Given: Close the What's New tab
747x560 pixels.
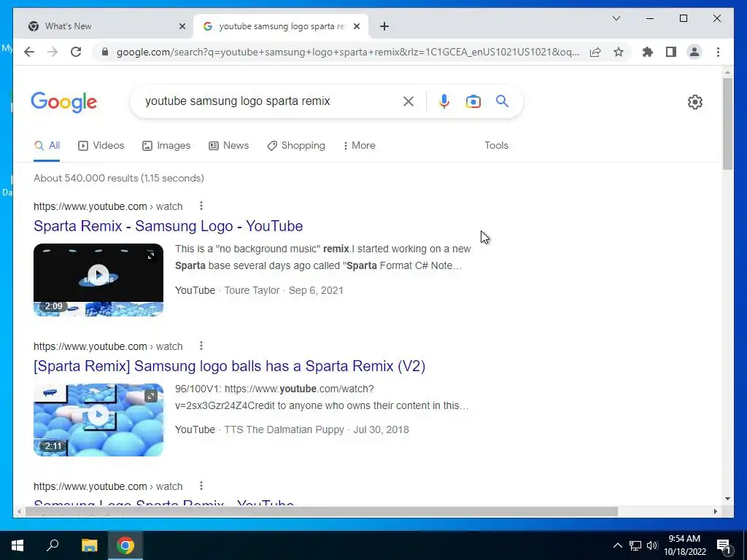Looking at the screenshot, I should [x=182, y=26].
